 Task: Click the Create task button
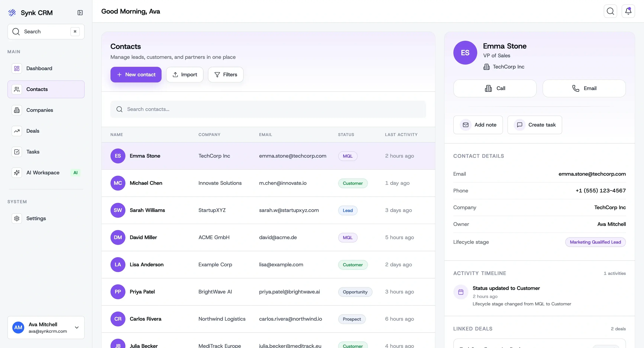[535, 125]
